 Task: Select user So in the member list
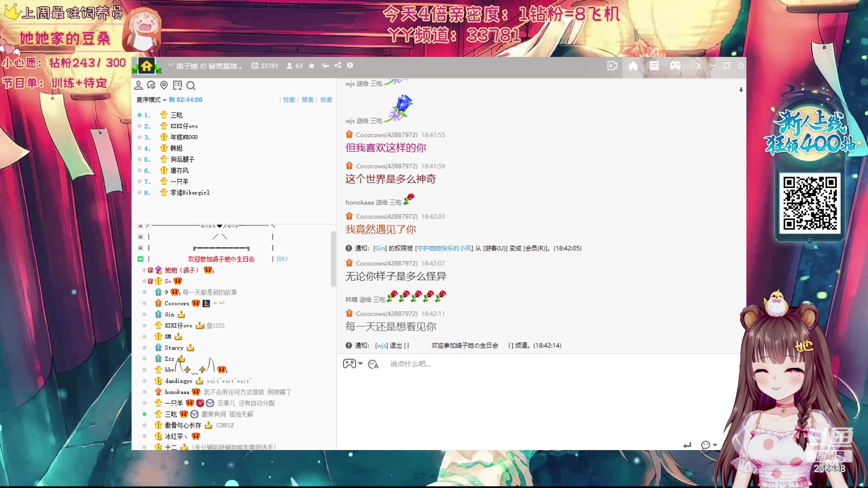point(168,281)
